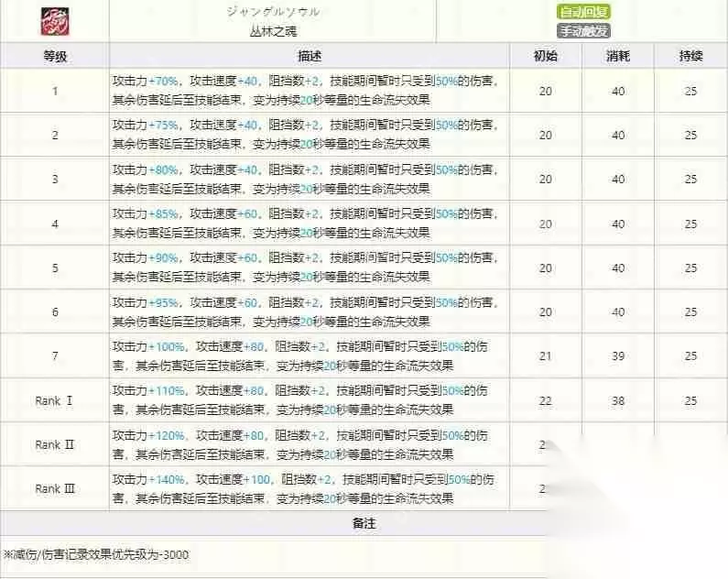Click the description with 攻击力+80%
The image size is (728, 579).
(x=305, y=179)
